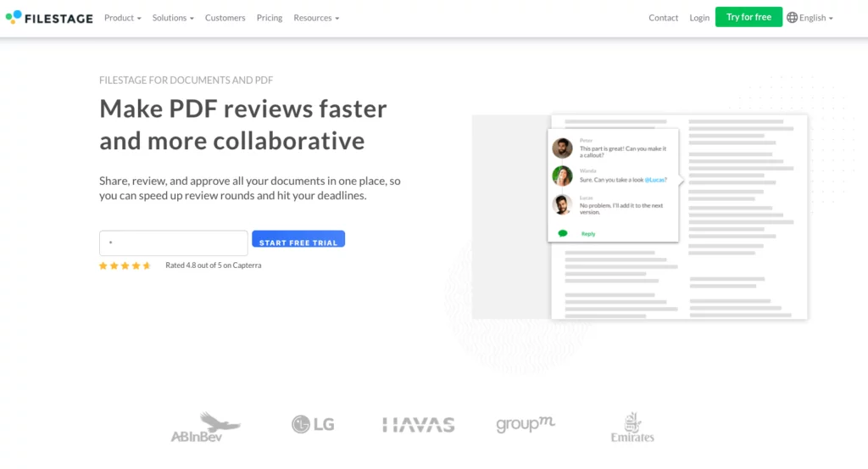Click the Havas logo

pyautogui.click(x=418, y=425)
